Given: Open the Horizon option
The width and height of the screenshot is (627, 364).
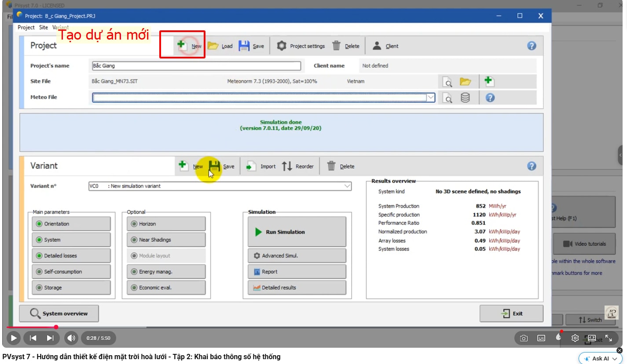Looking at the screenshot, I should pyautogui.click(x=166, y=224).
